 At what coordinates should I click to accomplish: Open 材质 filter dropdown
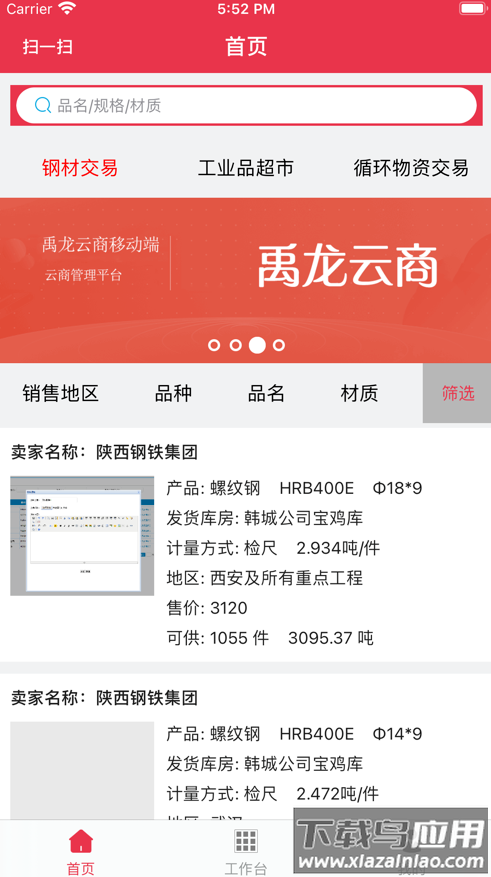click(359, 393)
